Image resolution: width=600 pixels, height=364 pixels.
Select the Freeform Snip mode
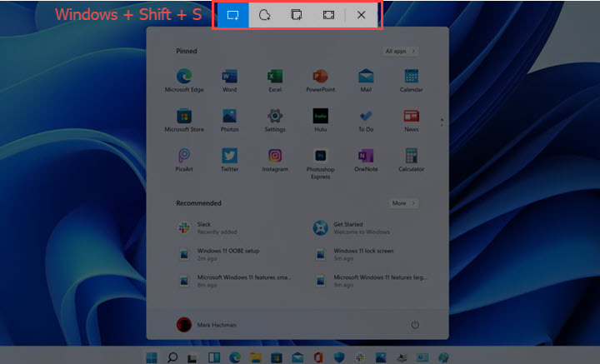[x=264, y=15]
